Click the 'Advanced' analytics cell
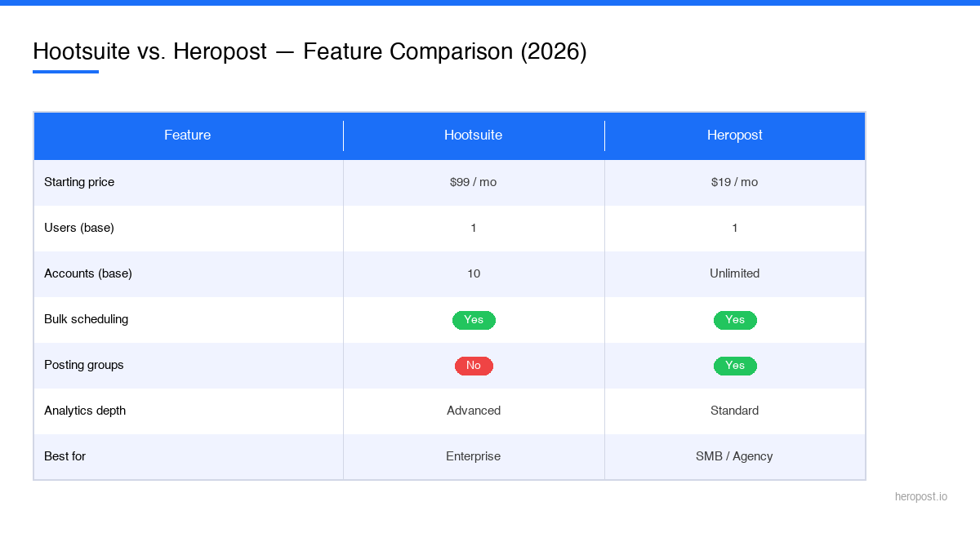This screenshot has width=980, height=542. [474, 411]
